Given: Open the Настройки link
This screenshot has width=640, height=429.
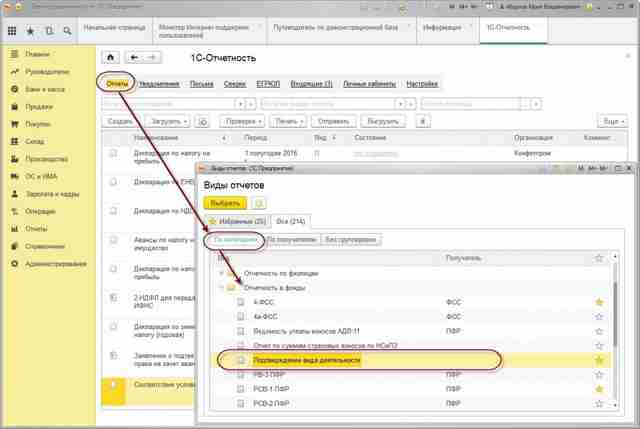Looking at the screenshot, I should (422, 84).
